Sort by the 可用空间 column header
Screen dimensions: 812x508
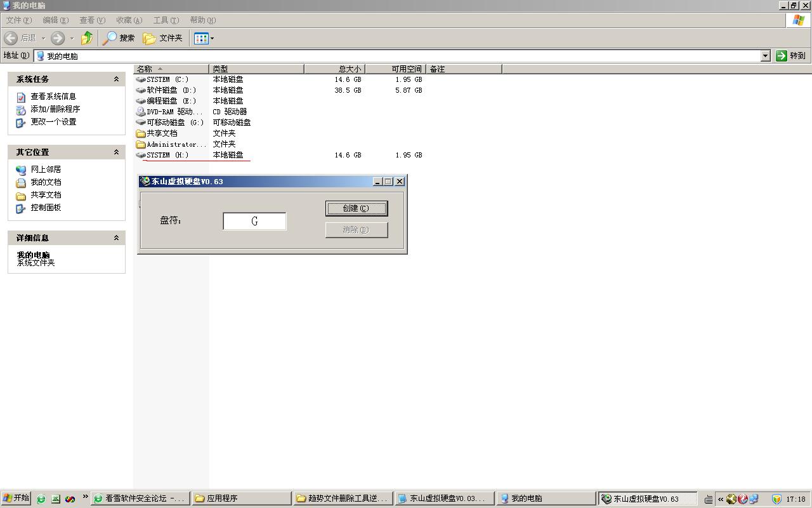click(x=395, y=69)
